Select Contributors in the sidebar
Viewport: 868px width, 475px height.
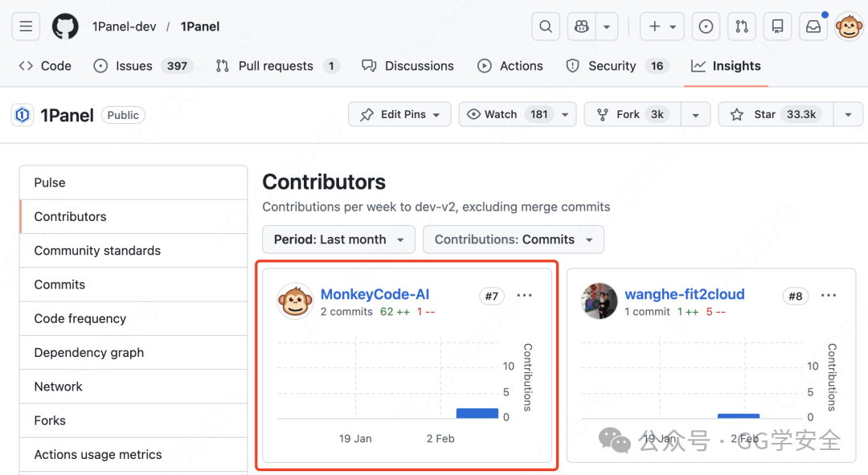[x=133, y=216]
